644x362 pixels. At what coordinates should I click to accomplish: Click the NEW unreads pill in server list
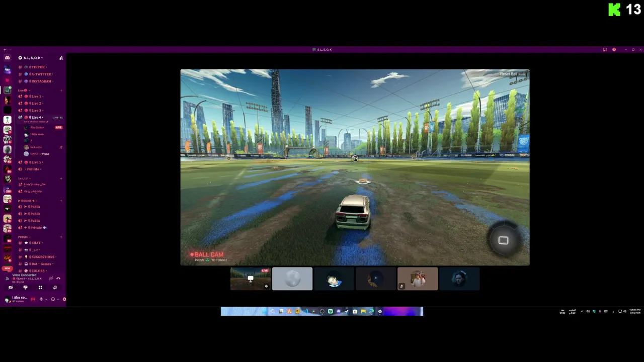7,268
